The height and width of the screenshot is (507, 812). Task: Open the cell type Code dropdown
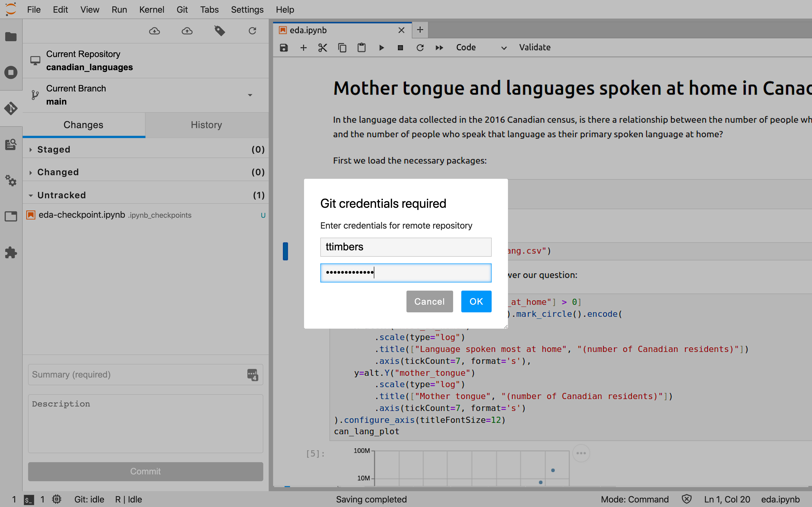(x=481, y=48)
